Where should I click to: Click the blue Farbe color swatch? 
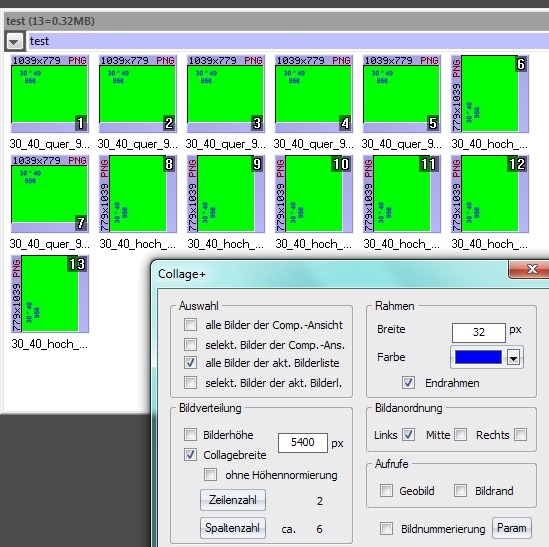pos(478,358)
